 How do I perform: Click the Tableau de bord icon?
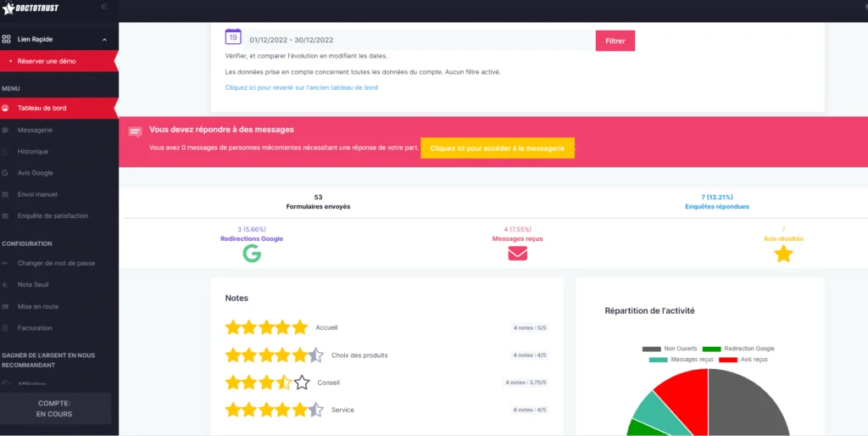(x=6, y=108)
